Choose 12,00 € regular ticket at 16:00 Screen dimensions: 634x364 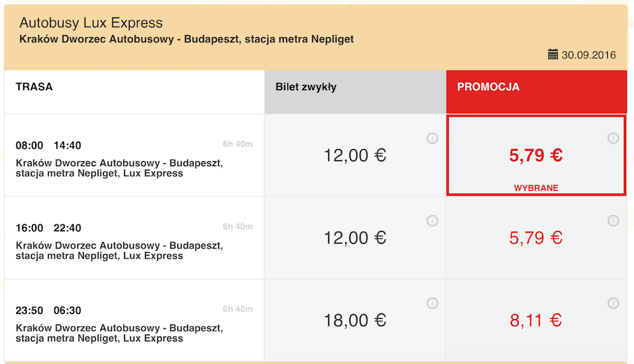coord(355,238)
